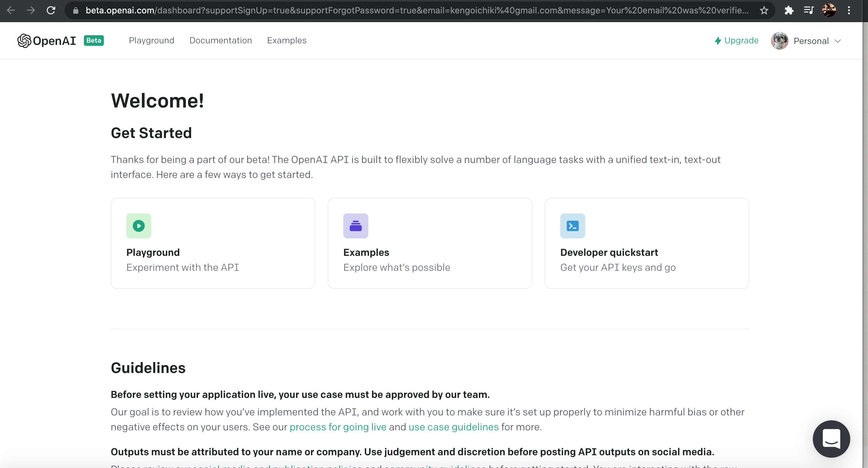The width and height of the screenshot is (868, 468).
Task: Click the Developer quickstart terminal icon
Action: coord(572,226)
